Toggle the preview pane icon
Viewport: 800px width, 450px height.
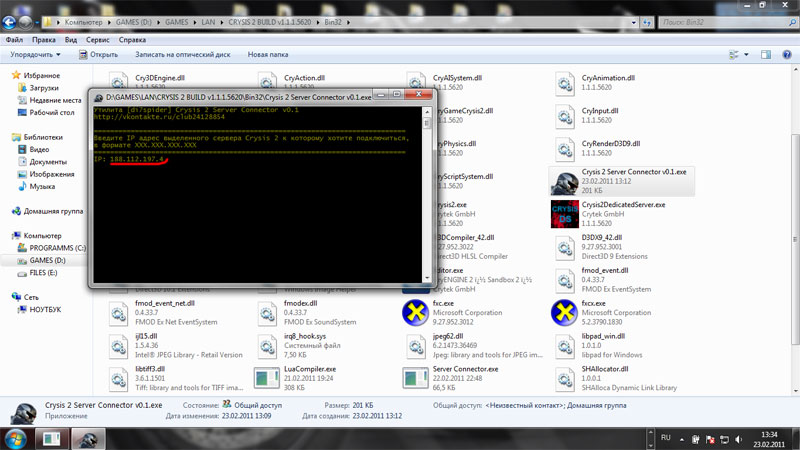[x=766, y=55]
